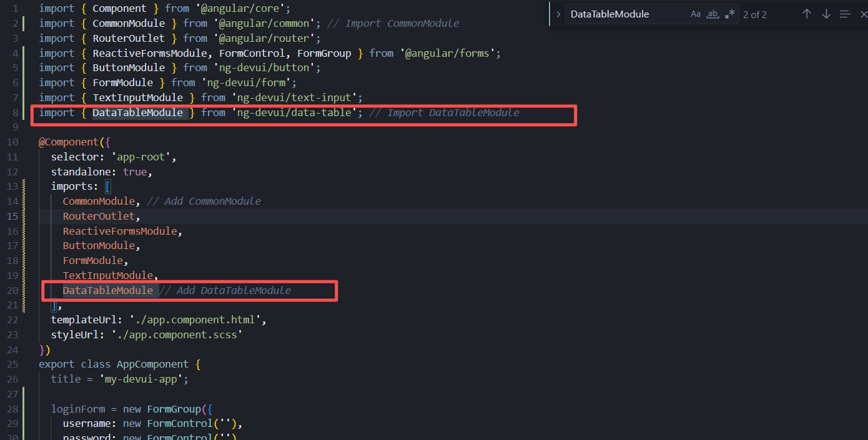Click 'FormControl' in the line 4 import
Viewport: 868px width, 440px height.
click(252, 53)
